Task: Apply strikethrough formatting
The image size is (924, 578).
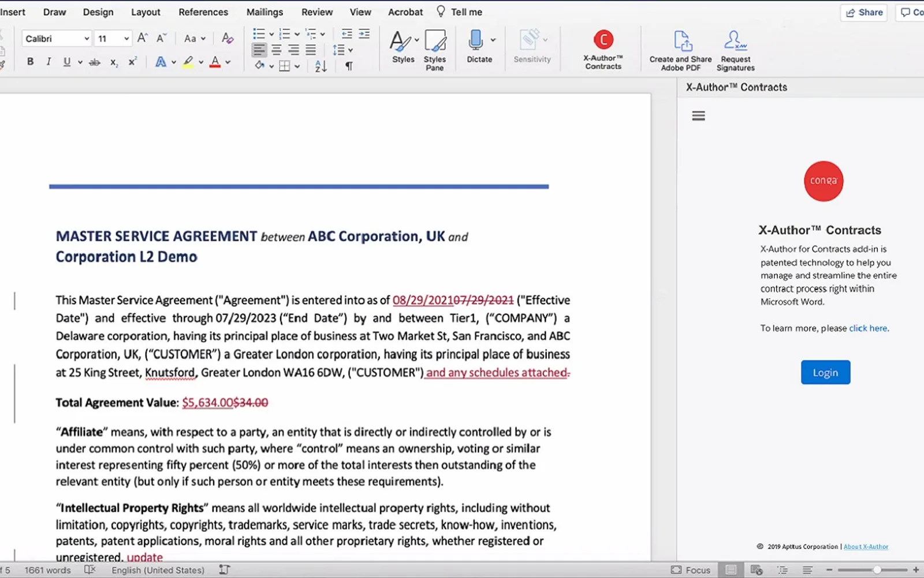Action: click(95, 62)
